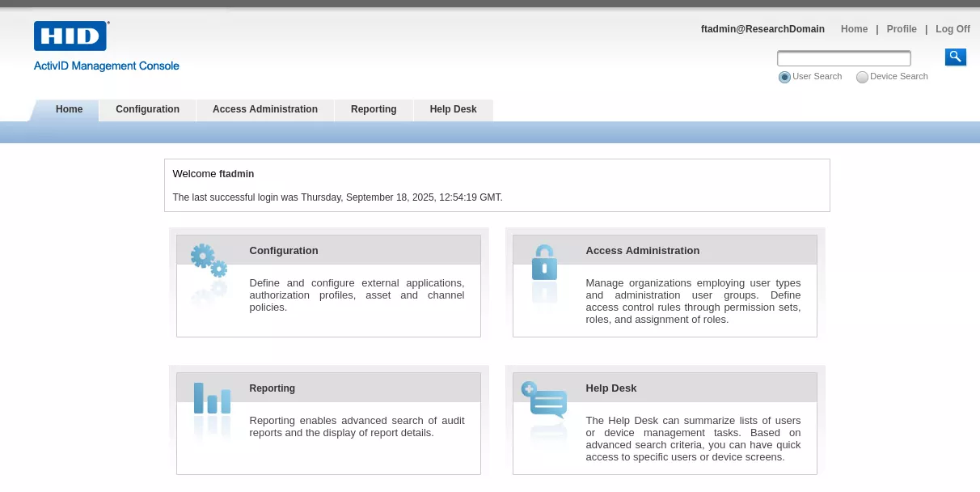Open the Access Administration tab
This screenshot has height=492, width=980.
pyautogui.click(x=264, y=109)
